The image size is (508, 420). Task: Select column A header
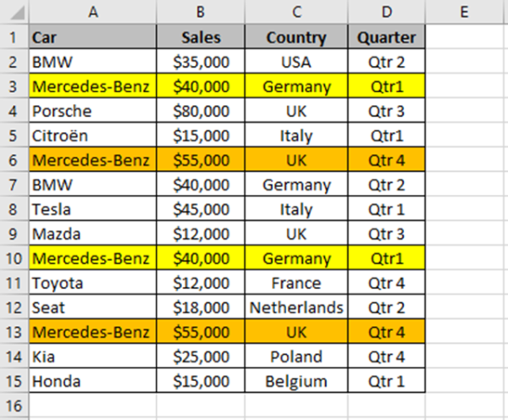pos(92,12)
